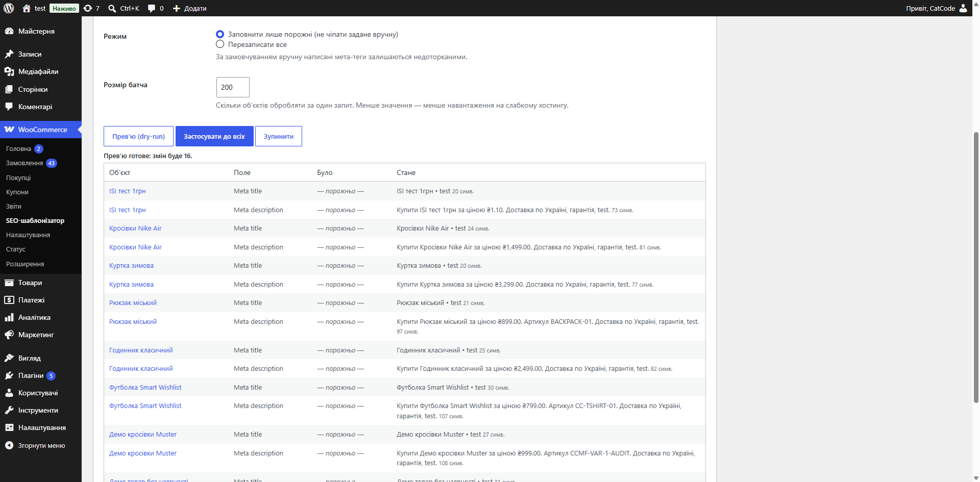
Task: Click the Сторінки pages icon
Action: coord(9,89)
